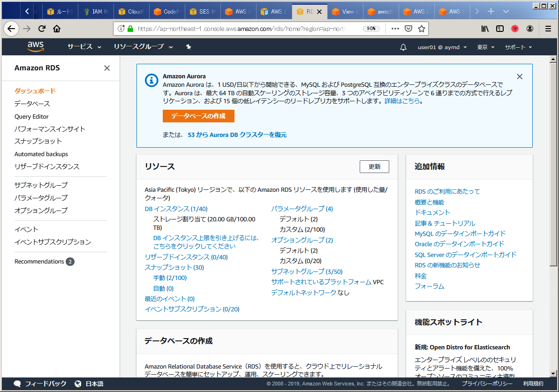The height and width of the screenshot is (392, 559).
Task: Expand the サービス dropdown menu
Action: (84, 47)
